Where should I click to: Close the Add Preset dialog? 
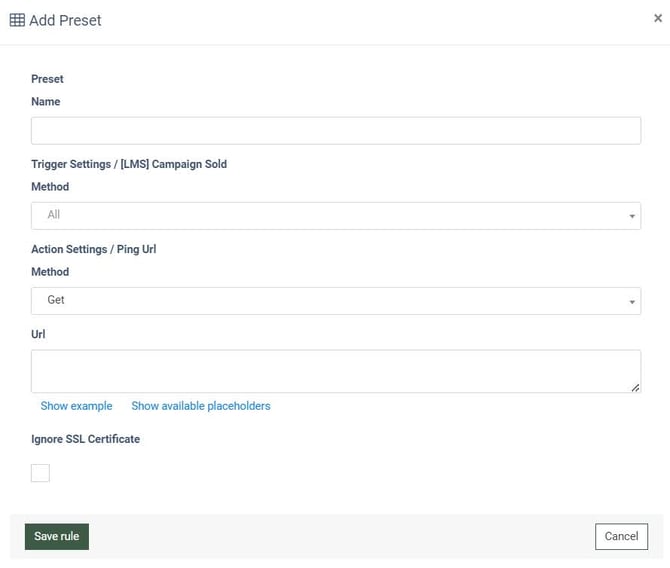pyautogui.click(x=658, y=18)
